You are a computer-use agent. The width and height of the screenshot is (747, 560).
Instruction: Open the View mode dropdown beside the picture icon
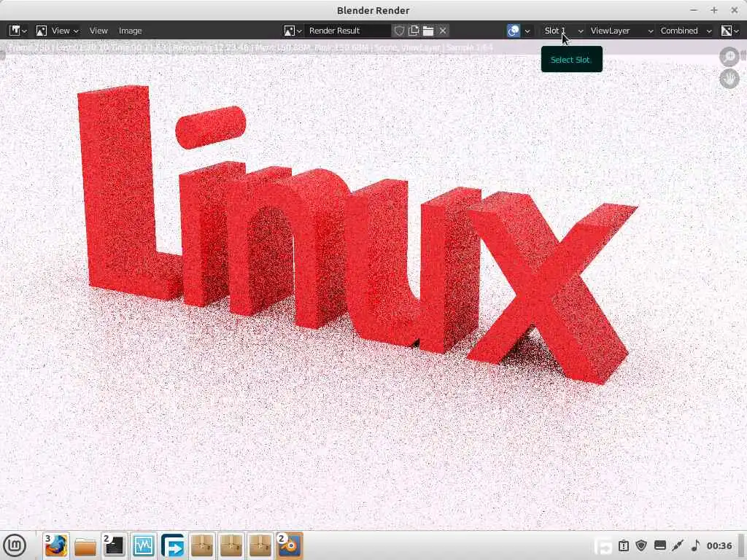[x=58, y=31]
